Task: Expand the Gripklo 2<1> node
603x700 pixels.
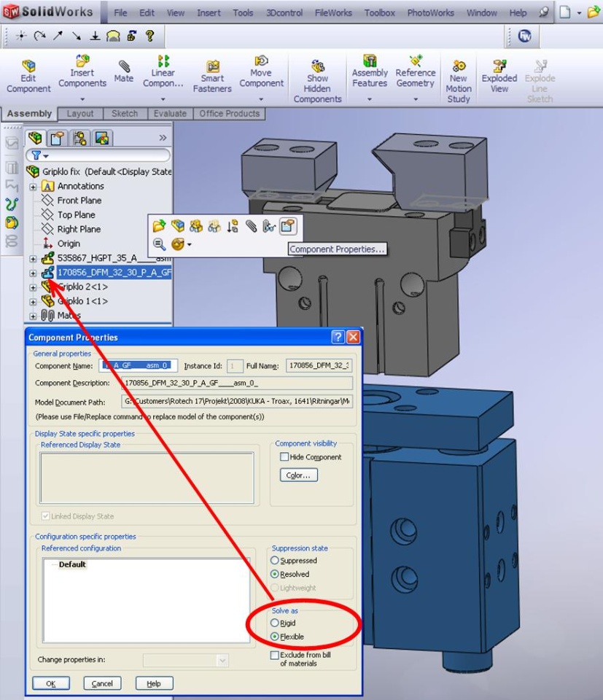Action: pos(33,287)
